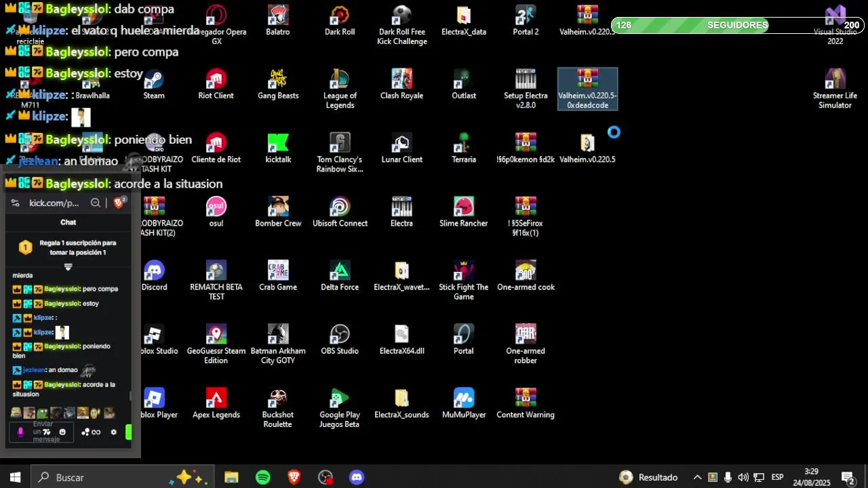The image size is (868, 488).
Task: Open the ElectraX_data folder
Action: pos(464,21)
